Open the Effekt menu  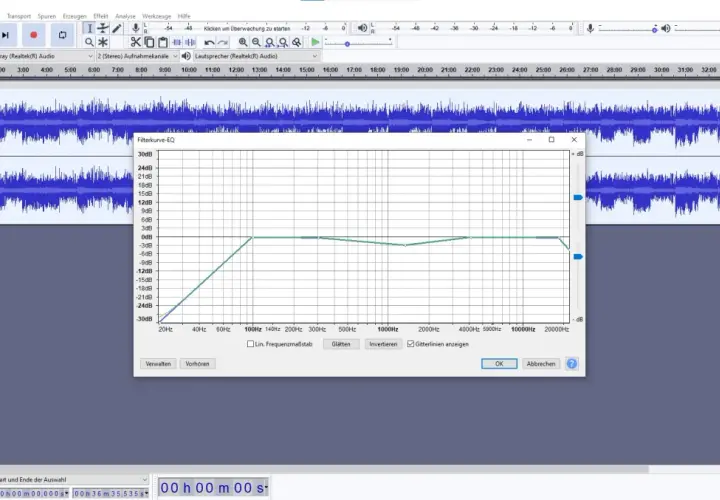[101, 16]
